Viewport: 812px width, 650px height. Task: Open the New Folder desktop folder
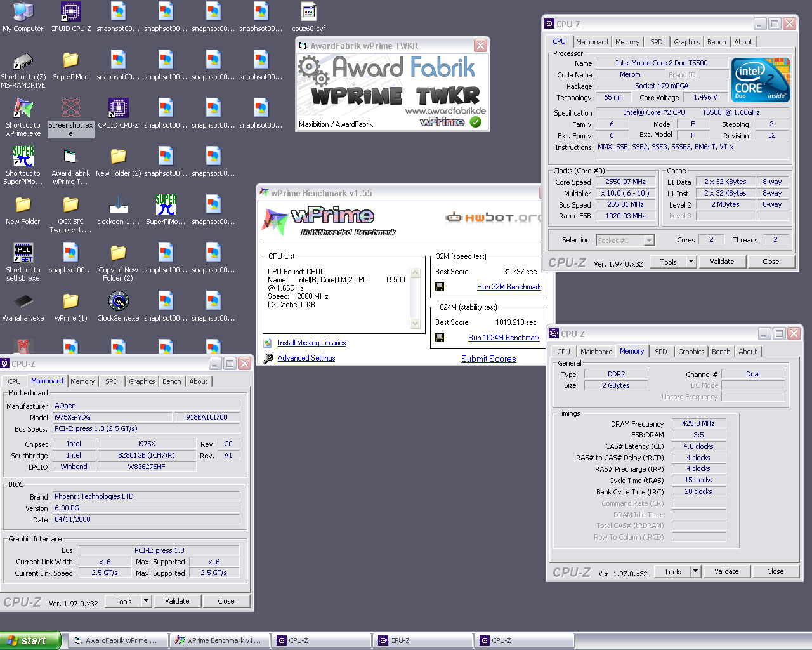[23, 211]
